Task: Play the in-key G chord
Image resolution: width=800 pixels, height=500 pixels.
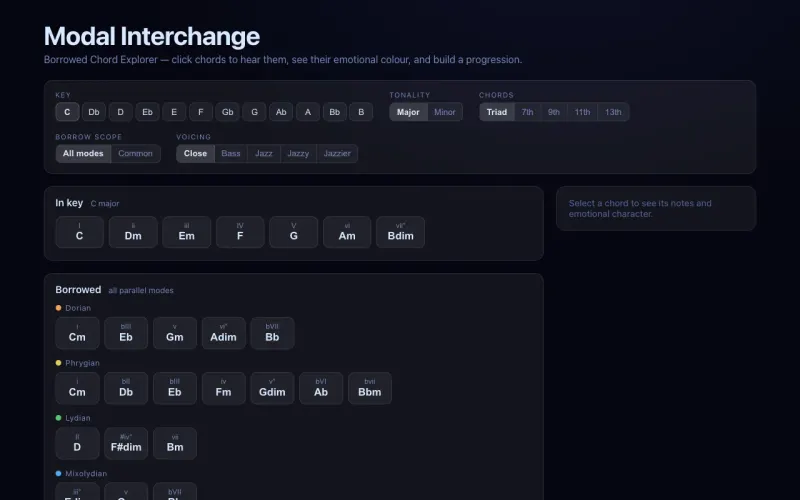Action: [x=294, y=232]
